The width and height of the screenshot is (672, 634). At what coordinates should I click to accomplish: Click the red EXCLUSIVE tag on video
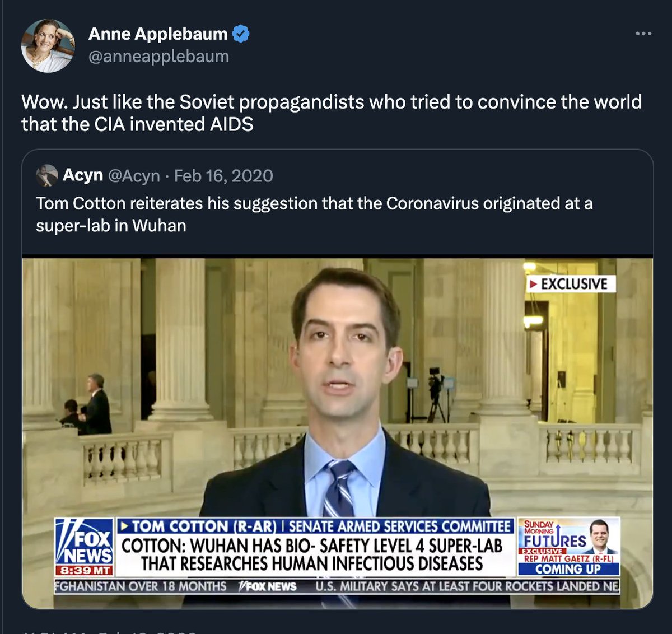coord(570,284)
